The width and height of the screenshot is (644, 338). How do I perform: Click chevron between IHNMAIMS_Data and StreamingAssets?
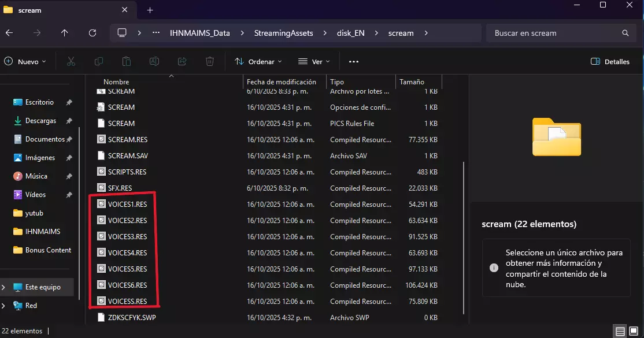click(242, 33)
